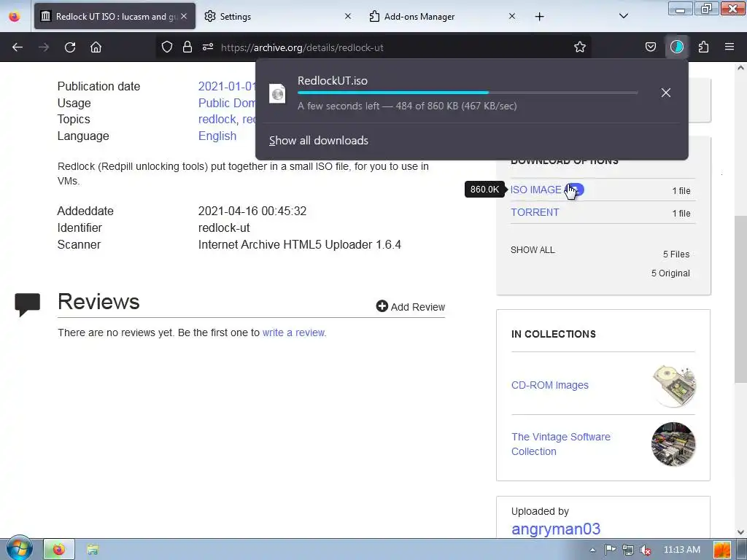Viewport: 747px width, 560px height.
Task: Download the ISO IMAGE file
Action: coord(536,190)
